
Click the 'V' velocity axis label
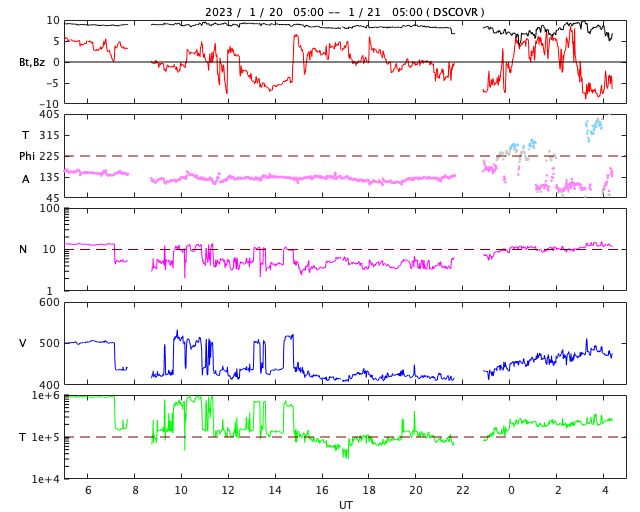[x=22, y=343]
